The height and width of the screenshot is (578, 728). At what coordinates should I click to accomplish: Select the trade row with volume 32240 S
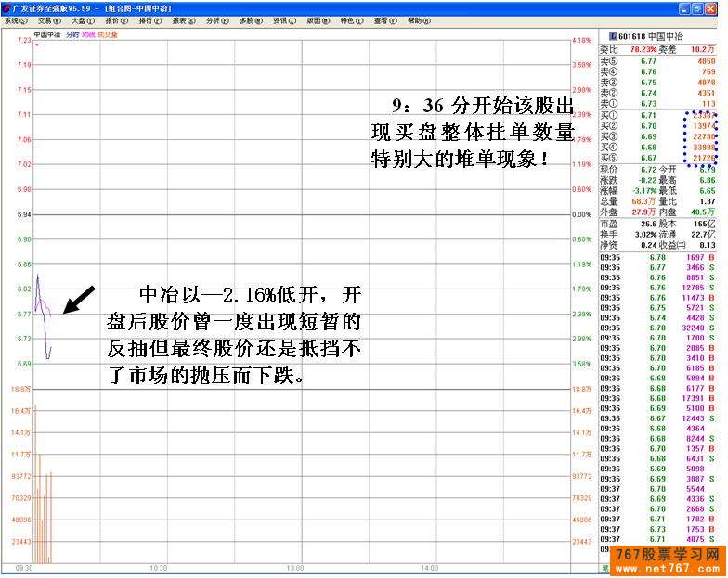(x=657, y=328)
